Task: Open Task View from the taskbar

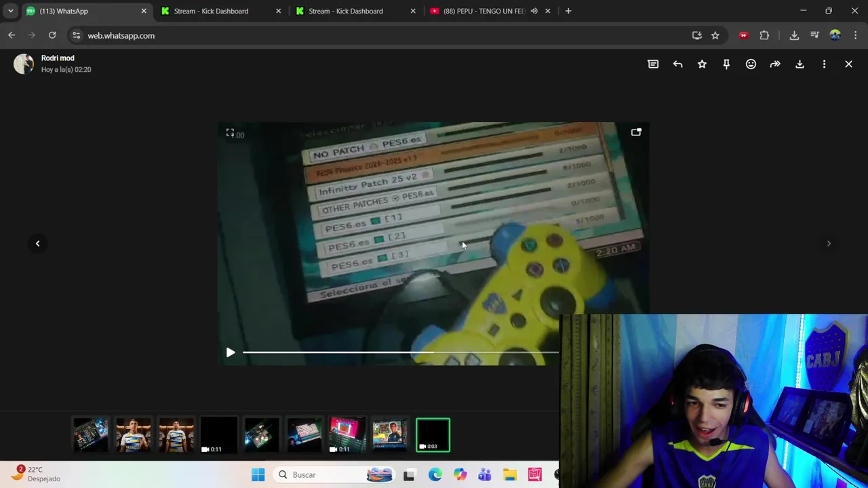Action: click(x=409, y=475)
